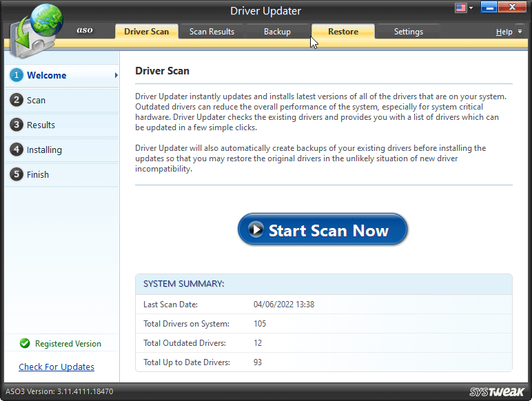Click the US flag language icon
532x401 pixels.
pos(460,8)
